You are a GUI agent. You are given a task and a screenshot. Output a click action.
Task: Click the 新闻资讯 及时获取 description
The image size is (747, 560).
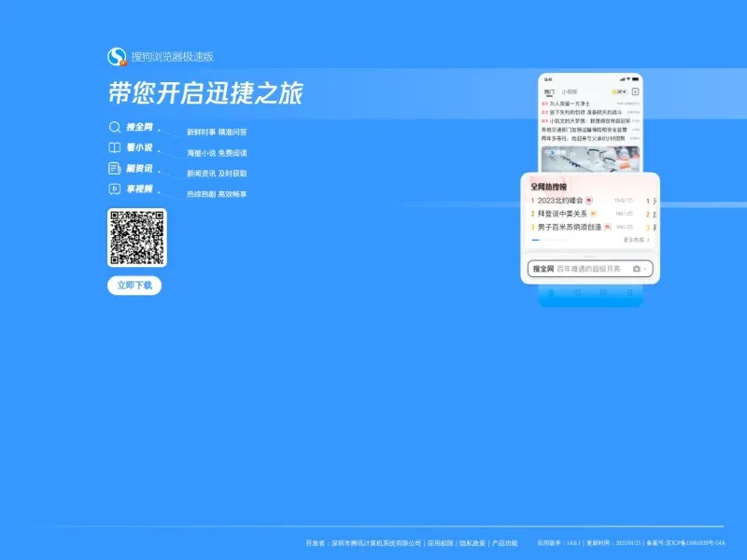point(217,174)
